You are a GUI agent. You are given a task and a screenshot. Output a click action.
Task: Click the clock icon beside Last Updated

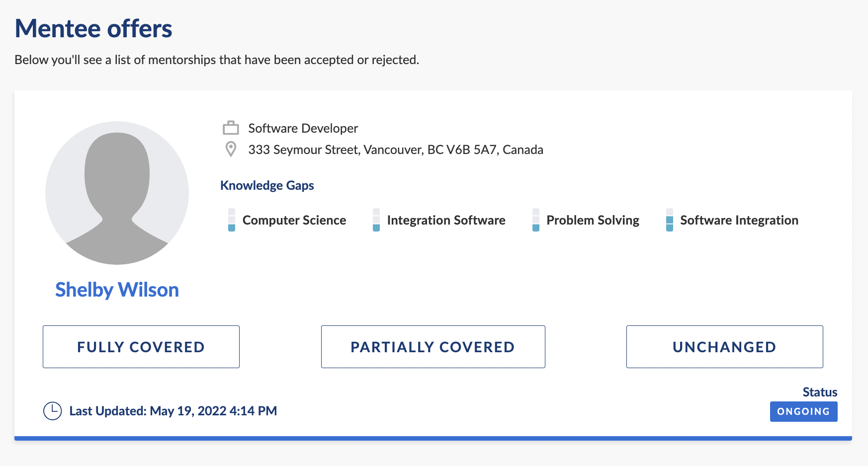tap(53, 411)
